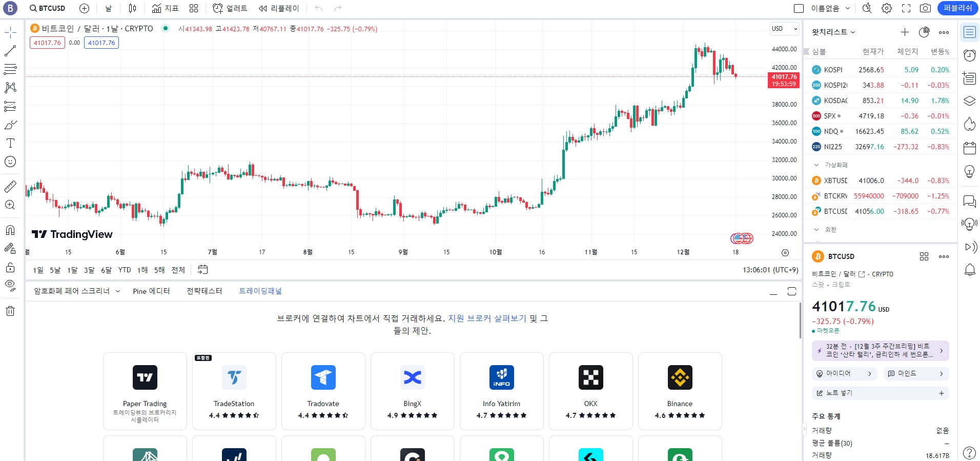This screenshot has height=461, width=980.
Task: Take a chart snapshot with camera
Action: [925, 8]
